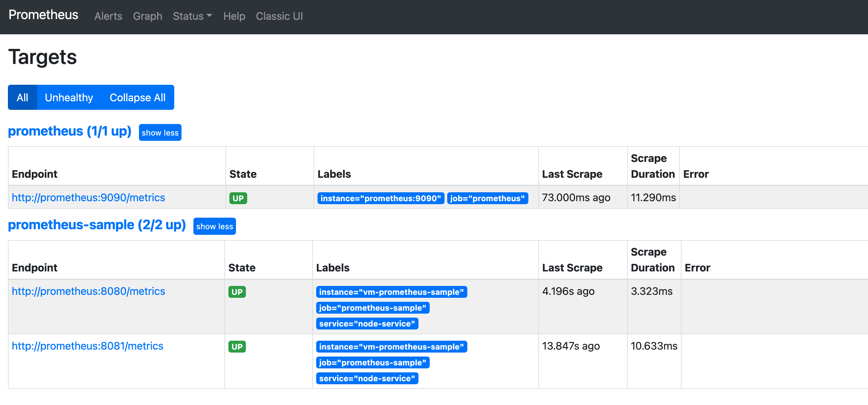Click instance label in the 8080 row
This screenshot has width=868, height=405.
tap(391, 292)
